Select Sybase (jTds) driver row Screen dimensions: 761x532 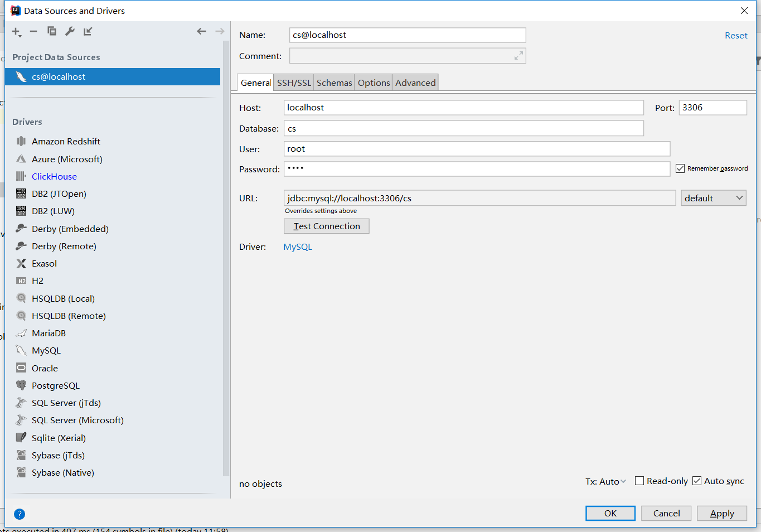pos(113,455)
